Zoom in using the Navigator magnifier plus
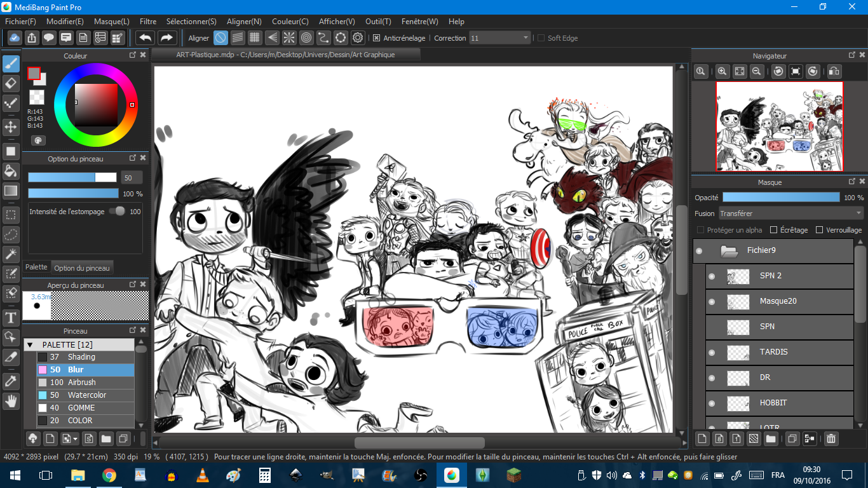The image size is (868, 488). tap(722, 72)
